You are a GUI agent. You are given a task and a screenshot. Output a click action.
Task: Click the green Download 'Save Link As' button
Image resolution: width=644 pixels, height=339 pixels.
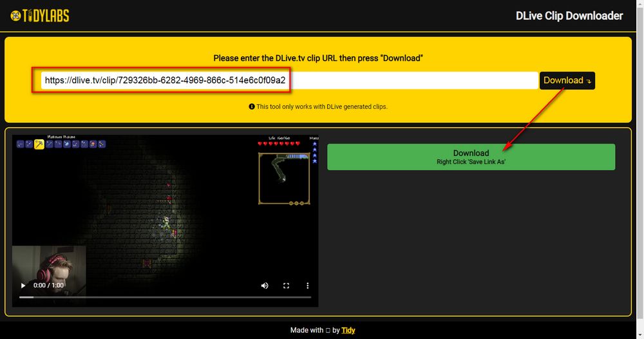pos(471,157)
